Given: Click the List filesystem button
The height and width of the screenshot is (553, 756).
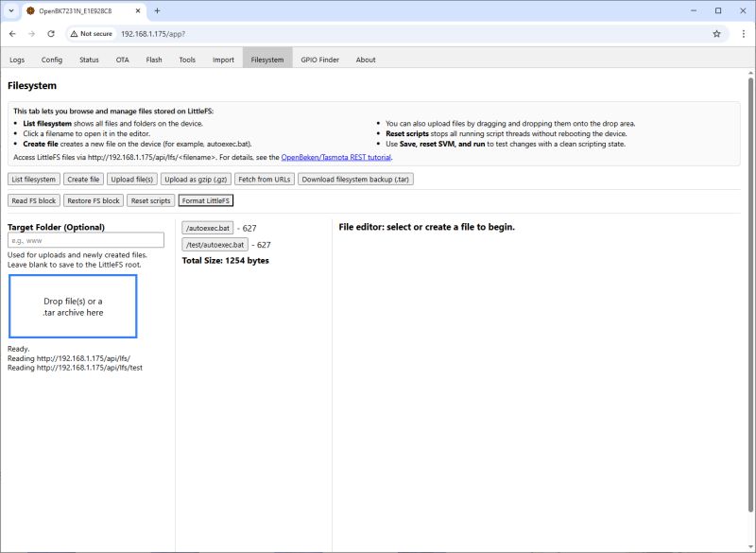Looking at the screenshot, I should pyautogui.click(x=33, y=179).
